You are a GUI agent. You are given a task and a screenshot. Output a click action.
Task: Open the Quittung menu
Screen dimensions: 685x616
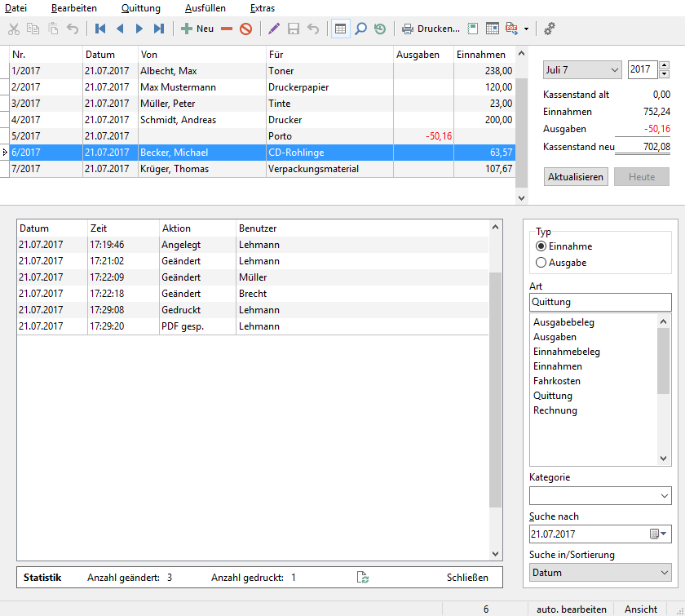tap(140, 8)
